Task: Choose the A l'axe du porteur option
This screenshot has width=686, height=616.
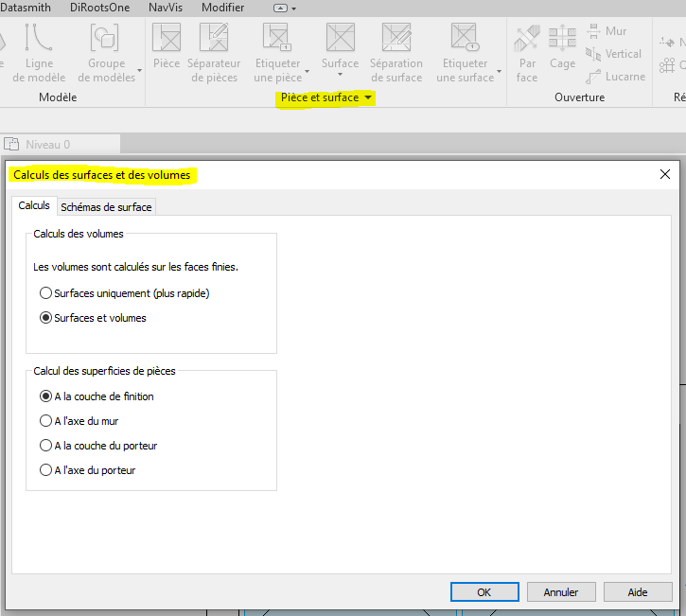Action: (46, 470)
